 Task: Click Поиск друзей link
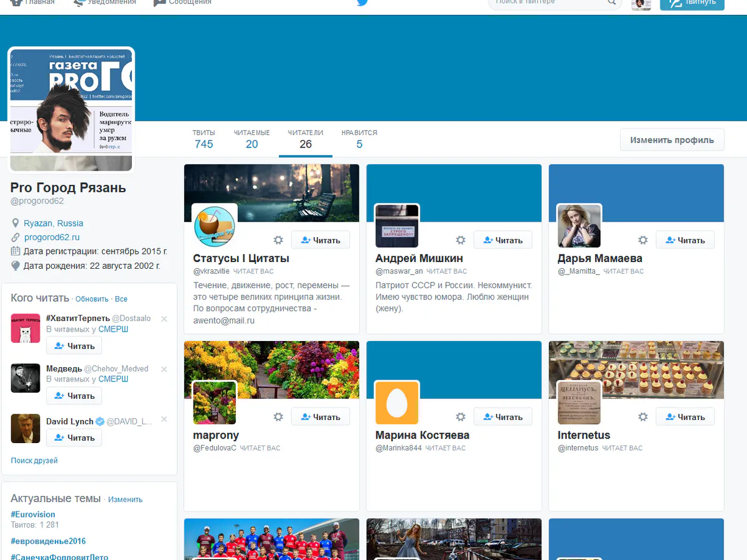[34, 460]
